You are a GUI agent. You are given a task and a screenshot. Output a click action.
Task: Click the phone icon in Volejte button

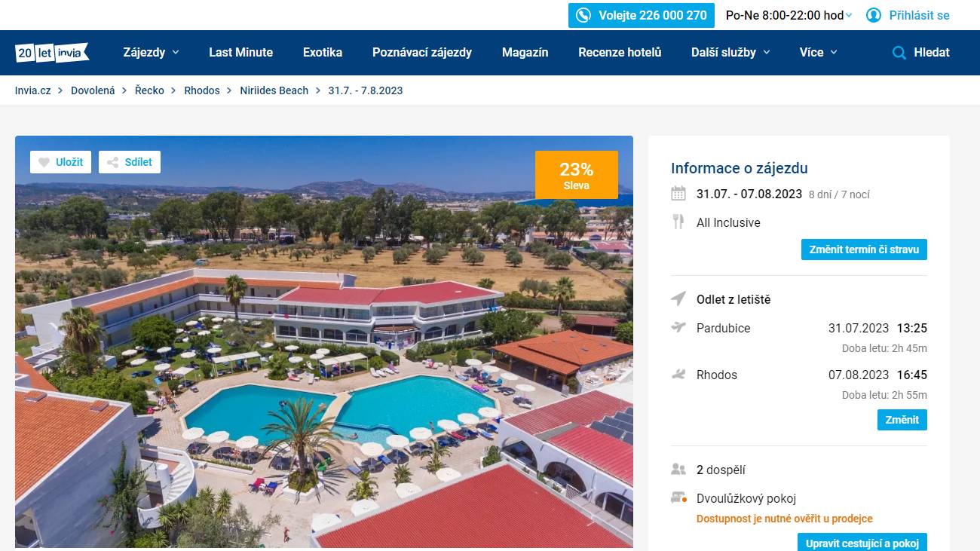[x=583, y=15]
